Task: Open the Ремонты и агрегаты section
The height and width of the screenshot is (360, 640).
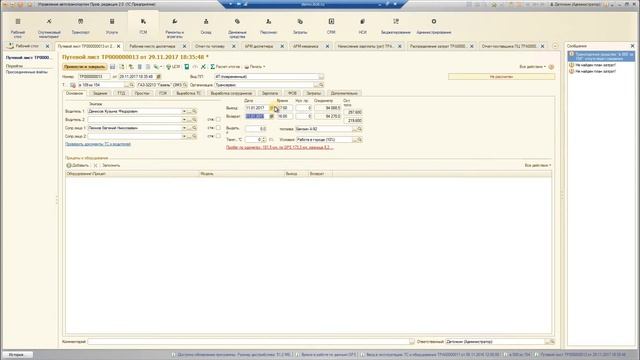Action: click(175, 27)
